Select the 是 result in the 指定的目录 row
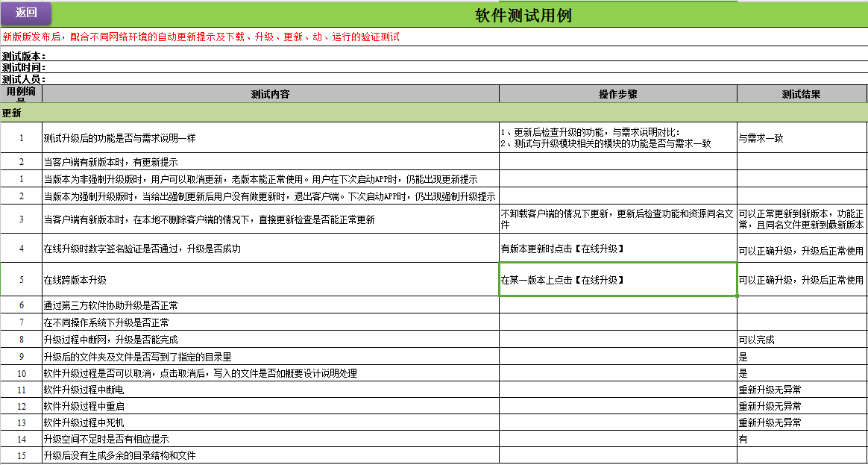The image size is (868, 465). pyautogui.click(x=801, y=356)
